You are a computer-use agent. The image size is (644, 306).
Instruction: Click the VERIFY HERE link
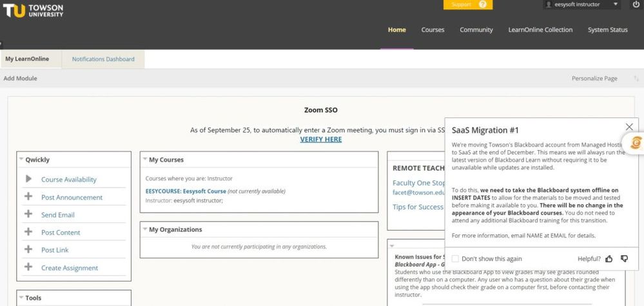pyautogui.click(x=321, y=139)
